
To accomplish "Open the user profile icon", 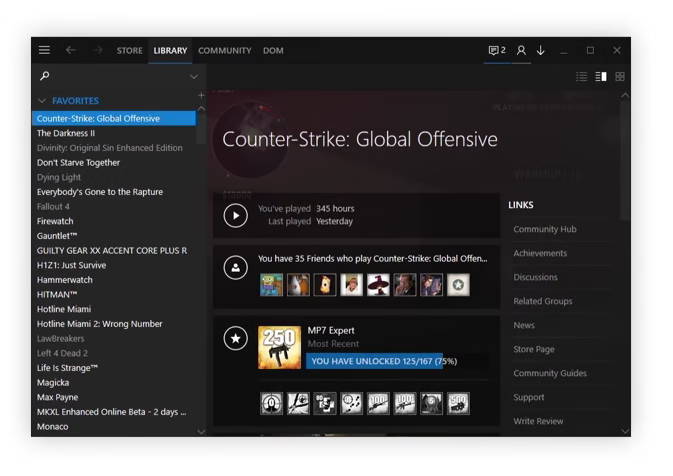I will click(521, 50).
